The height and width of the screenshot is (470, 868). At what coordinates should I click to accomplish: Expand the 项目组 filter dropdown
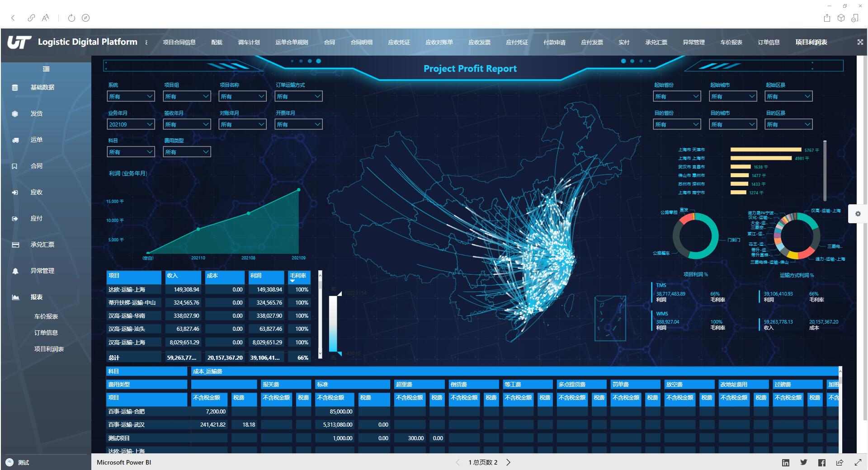187,96
